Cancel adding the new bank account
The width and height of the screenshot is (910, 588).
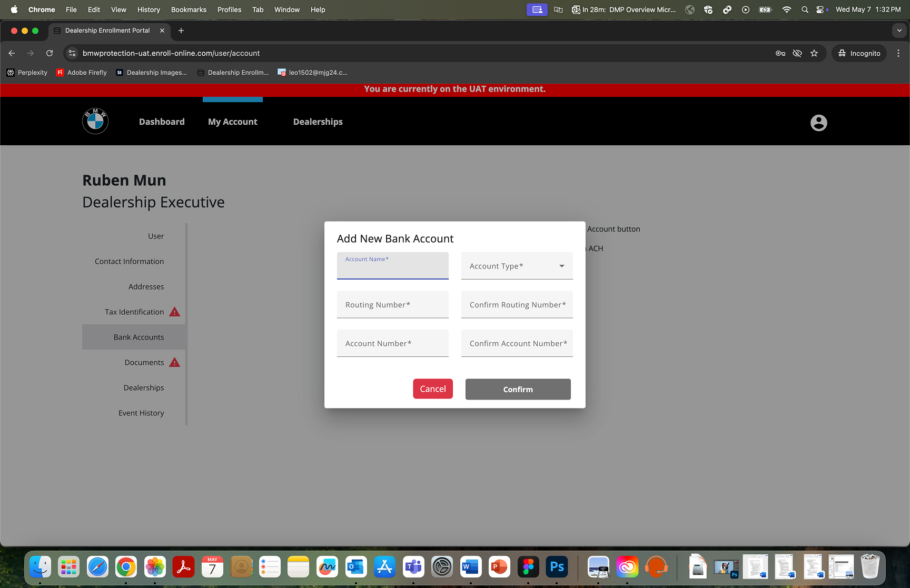[x=432, y=389]
